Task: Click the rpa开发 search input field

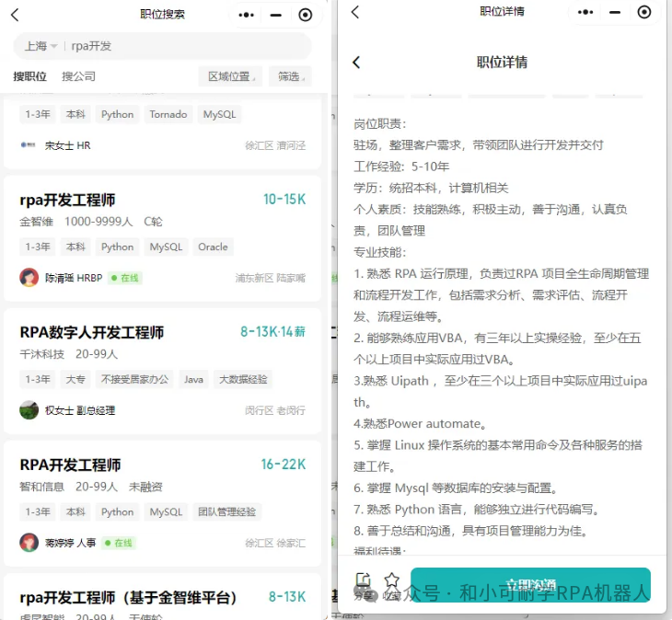Action: click(x=184, y=46)
